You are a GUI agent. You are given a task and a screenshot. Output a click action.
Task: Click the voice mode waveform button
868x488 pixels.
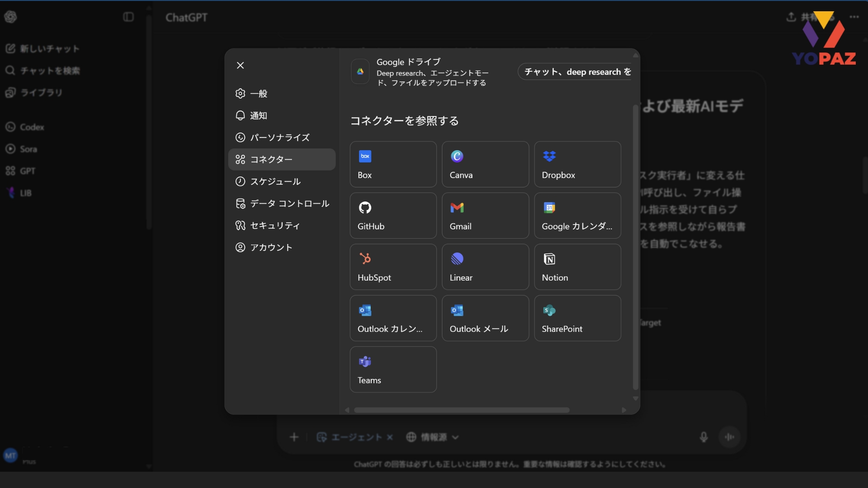(730, 437)
